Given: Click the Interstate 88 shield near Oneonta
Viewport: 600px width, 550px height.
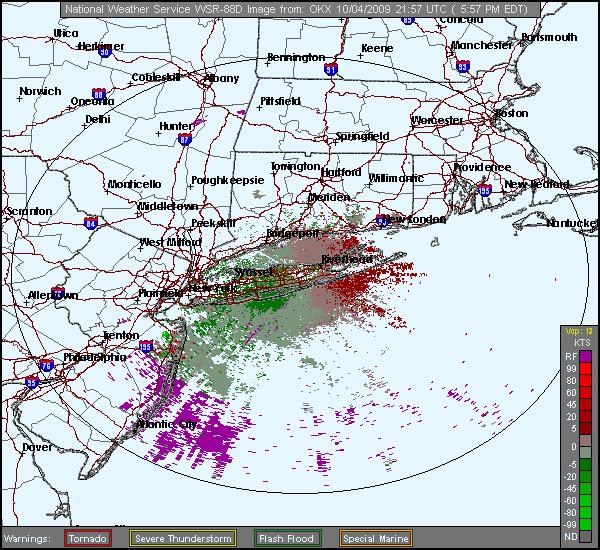Looking at the screenshot, I should pyautogui.click(x=99, y=94).
